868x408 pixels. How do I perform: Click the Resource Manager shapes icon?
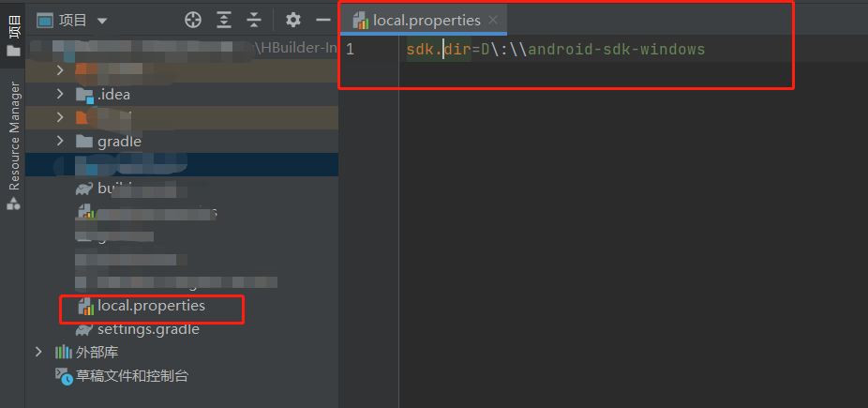click(x=13, y=203)
